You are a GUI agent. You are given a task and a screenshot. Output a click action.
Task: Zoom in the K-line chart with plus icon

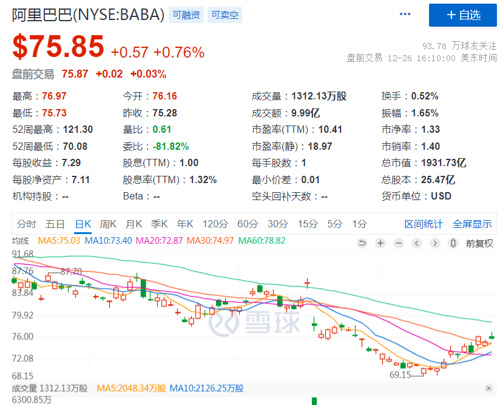pyautogui.click(x=380, y=243)
